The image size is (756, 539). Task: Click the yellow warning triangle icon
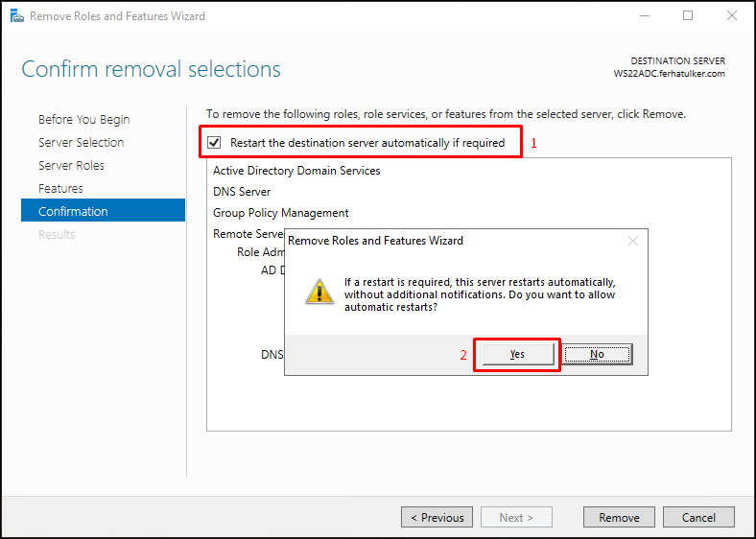click(319, 292)
